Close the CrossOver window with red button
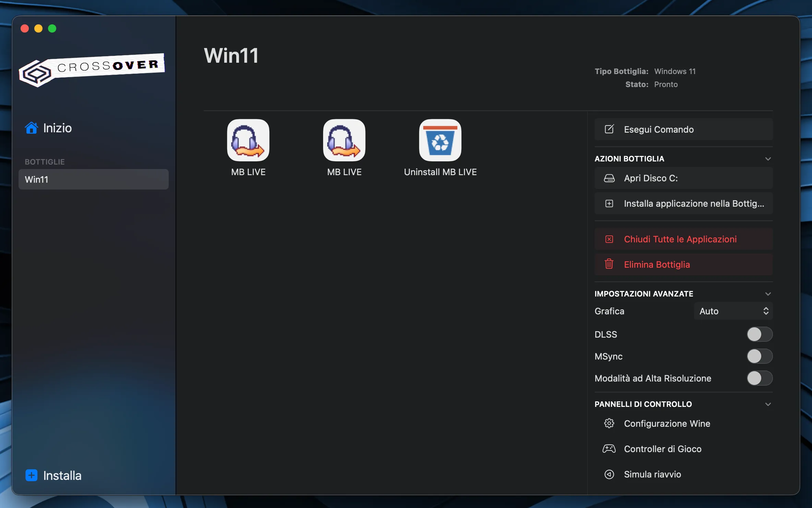This screenshot has height=508, width=812. click(25, 28)
